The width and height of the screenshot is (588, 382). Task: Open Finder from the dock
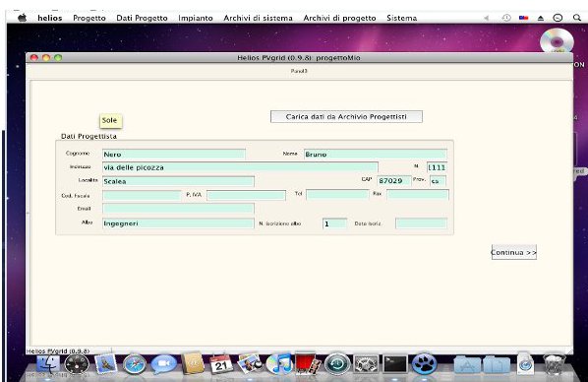[48, 364]
